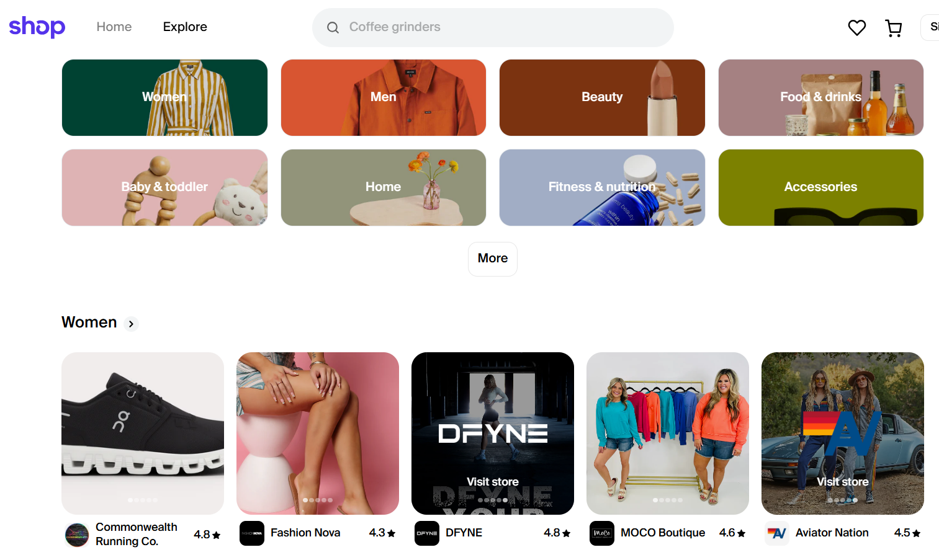Browse the Fitness & nutrition category
939x560 pixels.
coord(601,187)
